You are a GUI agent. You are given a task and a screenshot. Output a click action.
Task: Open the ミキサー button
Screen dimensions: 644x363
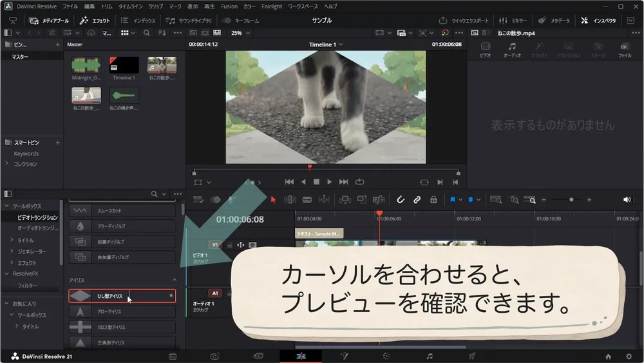pos(513,21)
